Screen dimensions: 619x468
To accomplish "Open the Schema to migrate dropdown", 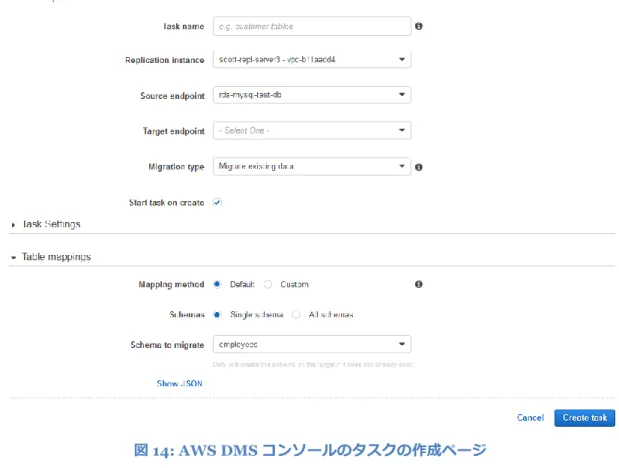I will [312, 344].
